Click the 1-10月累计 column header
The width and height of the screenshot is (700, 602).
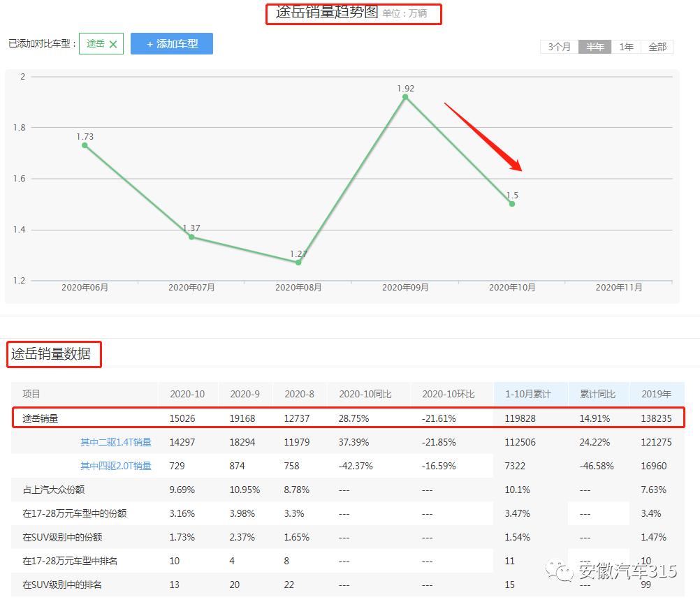(527, 394)
